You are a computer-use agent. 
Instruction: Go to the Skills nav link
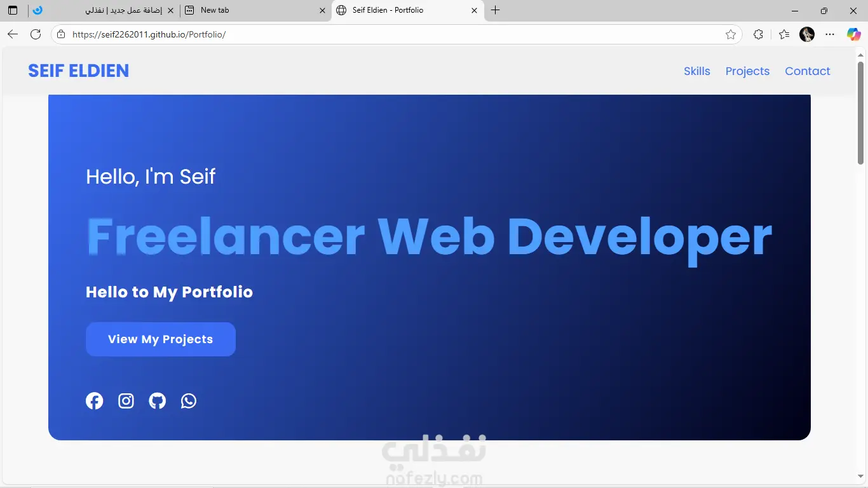click(x=697, y=71)
